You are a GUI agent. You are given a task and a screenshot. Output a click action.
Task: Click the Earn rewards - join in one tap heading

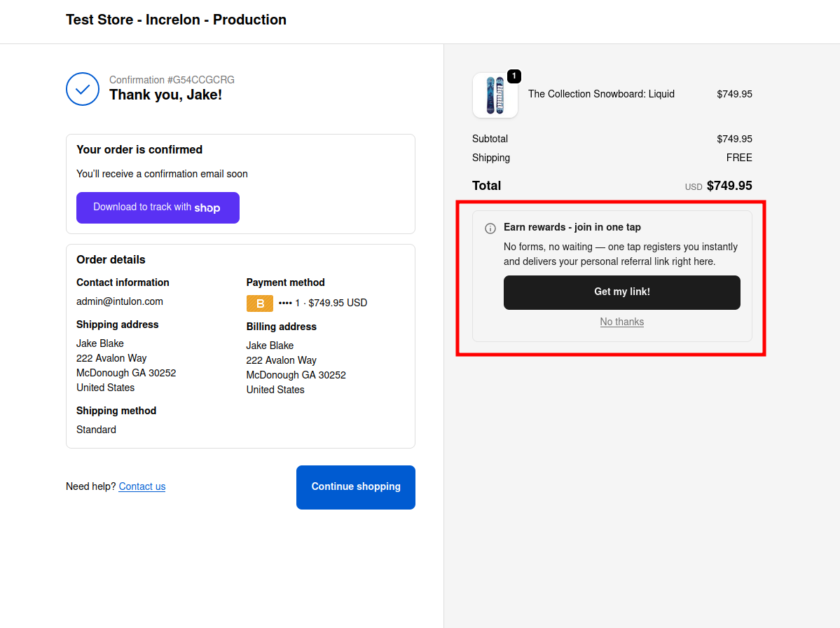[572, 227]
